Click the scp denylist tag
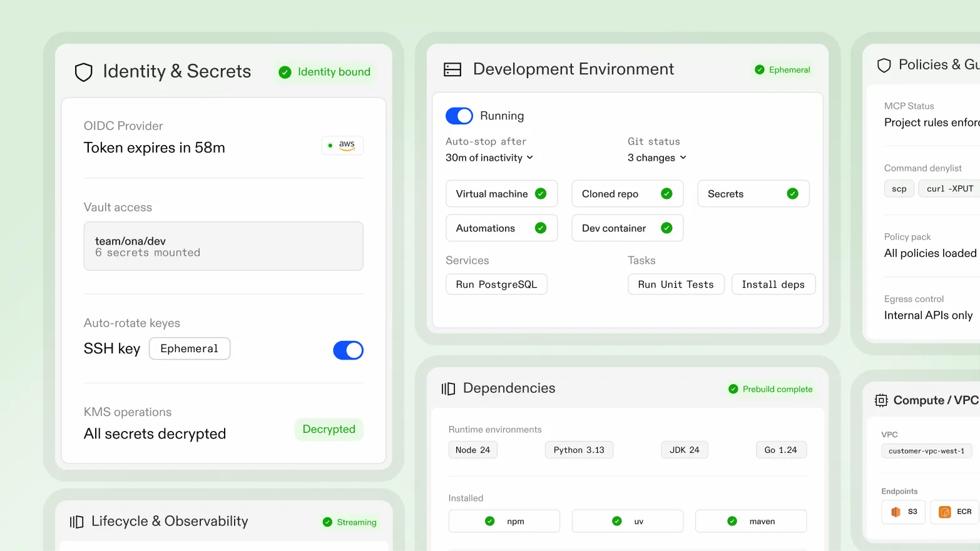This screenshot has height=551, width=980. click(899, 189)
